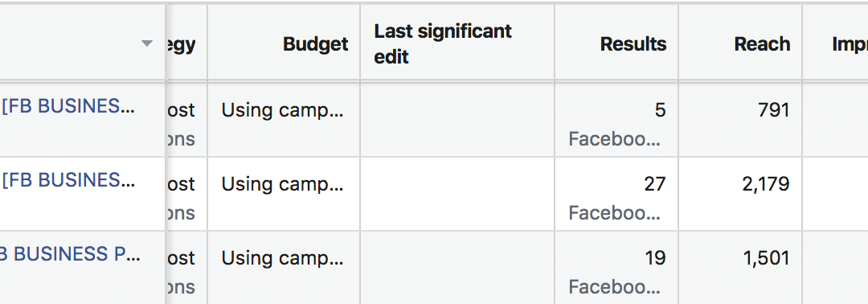Select the results value 19

(655, 258)
